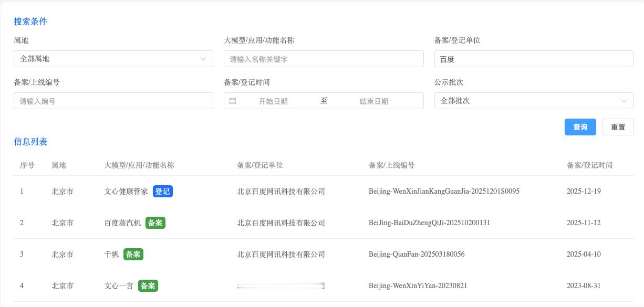The height and width of the screenshot is (307, 644).
Task: Click the 备案/上线编号 table column header
Action: pyautogui.click(x=392, y=165)
